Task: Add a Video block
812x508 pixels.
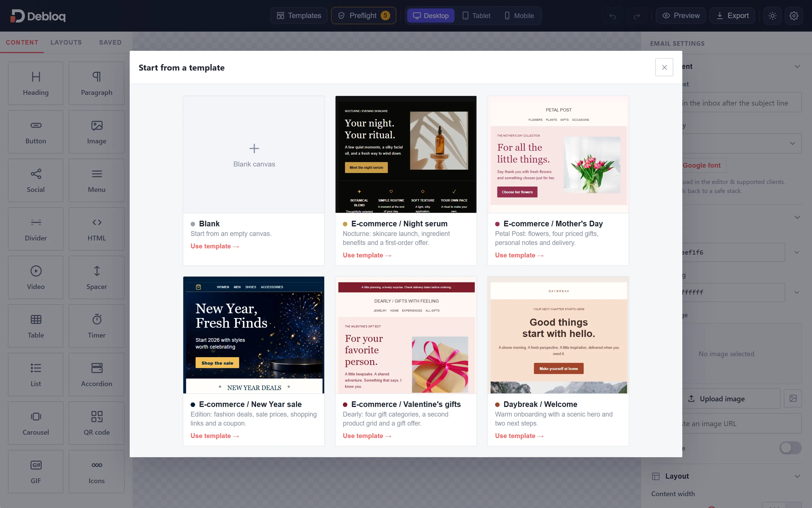Action: coord(36,277)
